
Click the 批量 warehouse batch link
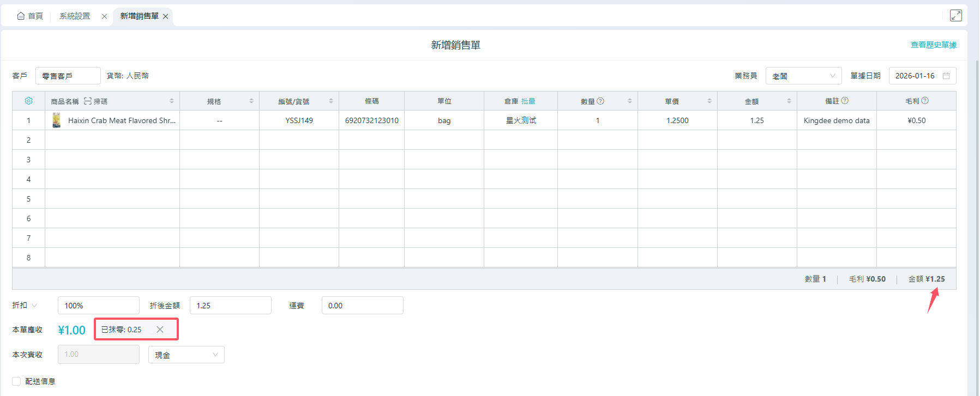[528, 101]
